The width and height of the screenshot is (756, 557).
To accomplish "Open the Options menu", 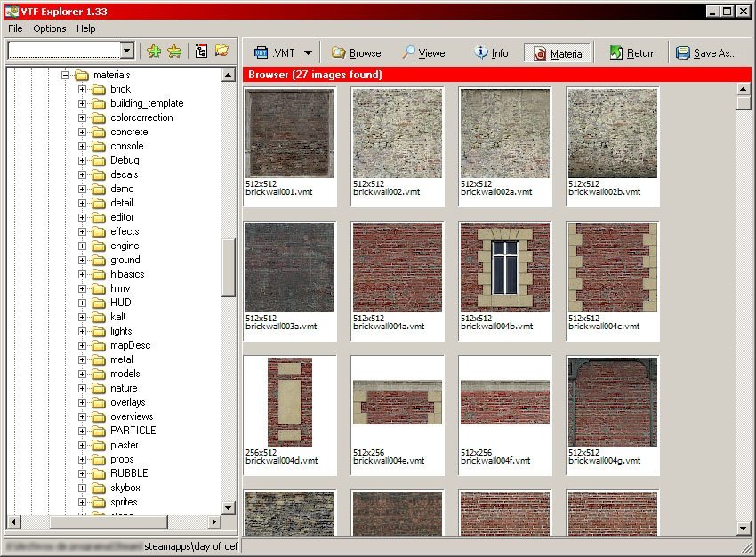I will [x=50, y=28].
